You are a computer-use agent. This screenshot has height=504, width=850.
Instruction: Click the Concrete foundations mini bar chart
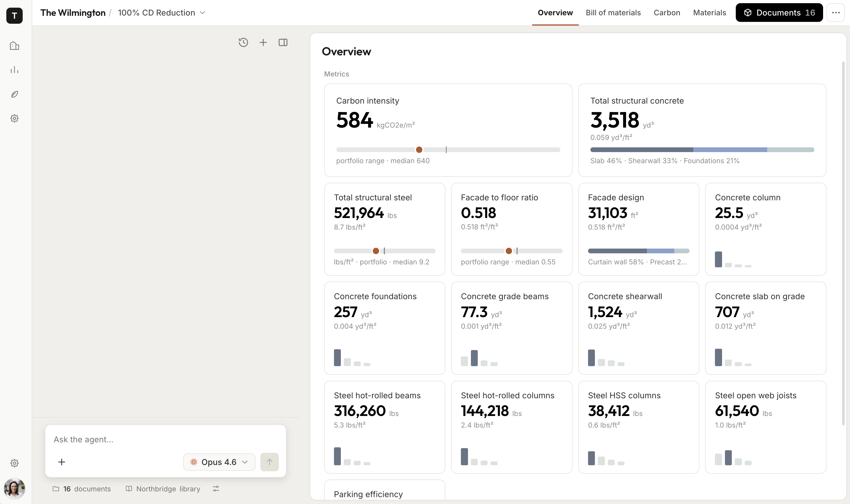click(x=352, y=358)
